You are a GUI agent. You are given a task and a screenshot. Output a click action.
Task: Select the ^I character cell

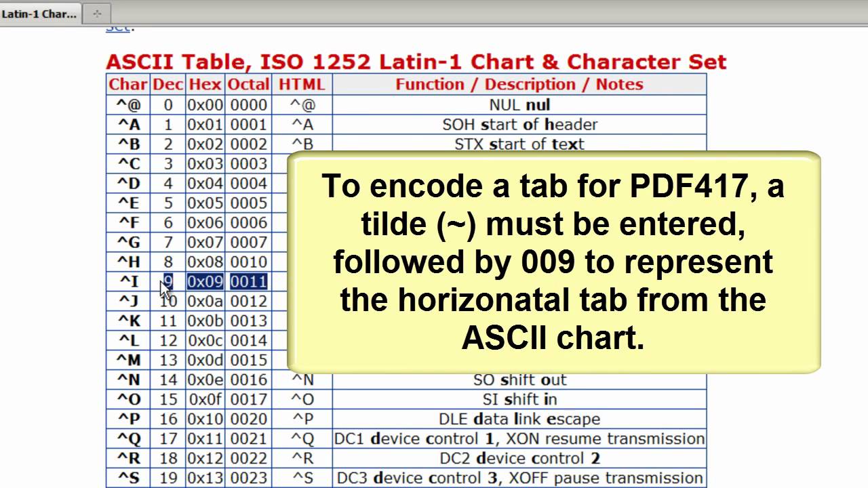tap(127, 282)
